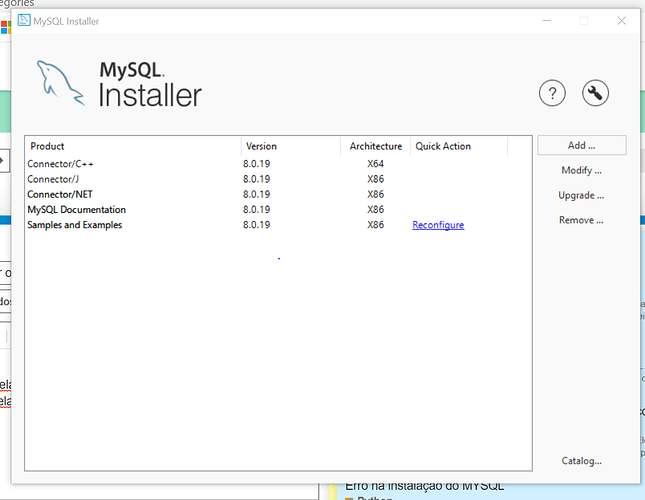Screen dimensions: 645x500
Task: Click version 8.0.19 of Connector/J
Action: coord(256,179)
